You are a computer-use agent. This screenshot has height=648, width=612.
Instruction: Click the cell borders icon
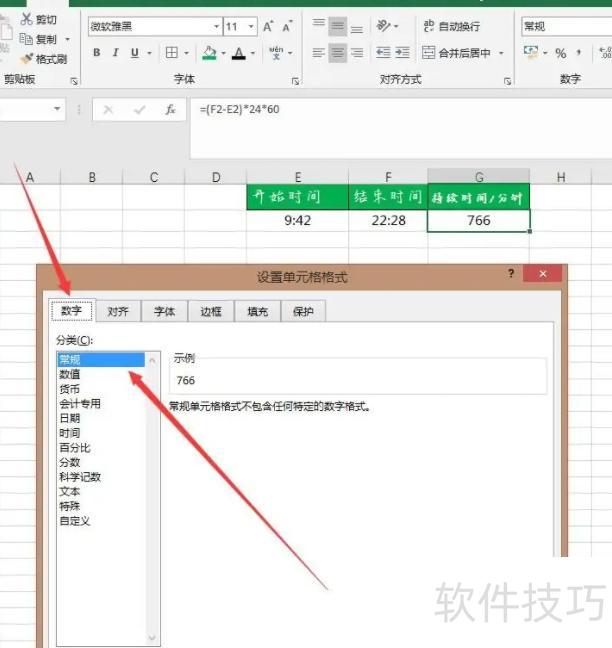coord(171,52)
